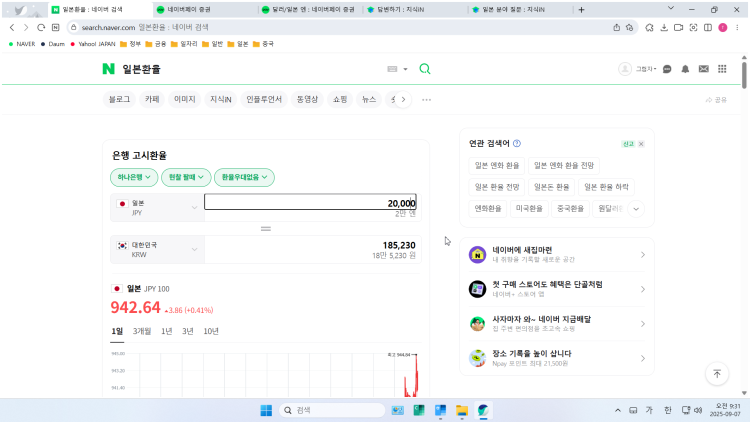Click the Whale browser taskbar icon

(x=483, y=410)
